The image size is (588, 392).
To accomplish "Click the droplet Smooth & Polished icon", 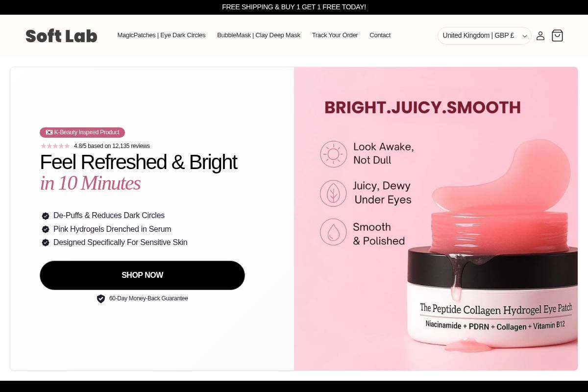I will (x=333, y=232).
